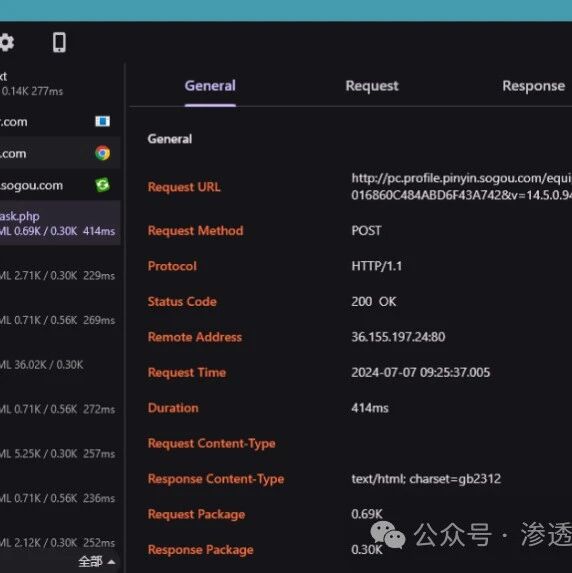Image resolution: width=572 pixels, height=573 pixels.
Task: Click the Request Package label
Action: pos(196,514)
